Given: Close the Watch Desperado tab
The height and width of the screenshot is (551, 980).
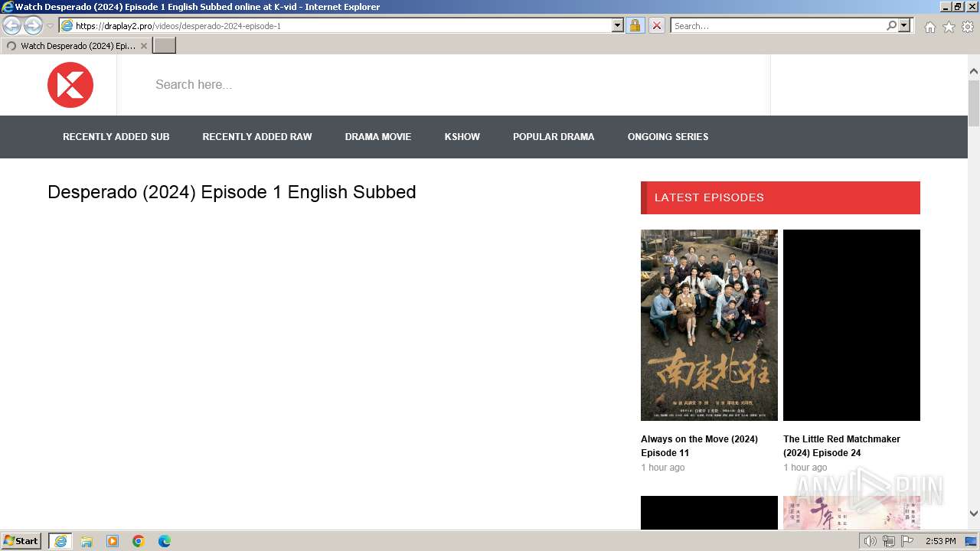Looking at the screenshot, I should coord(144,46).
